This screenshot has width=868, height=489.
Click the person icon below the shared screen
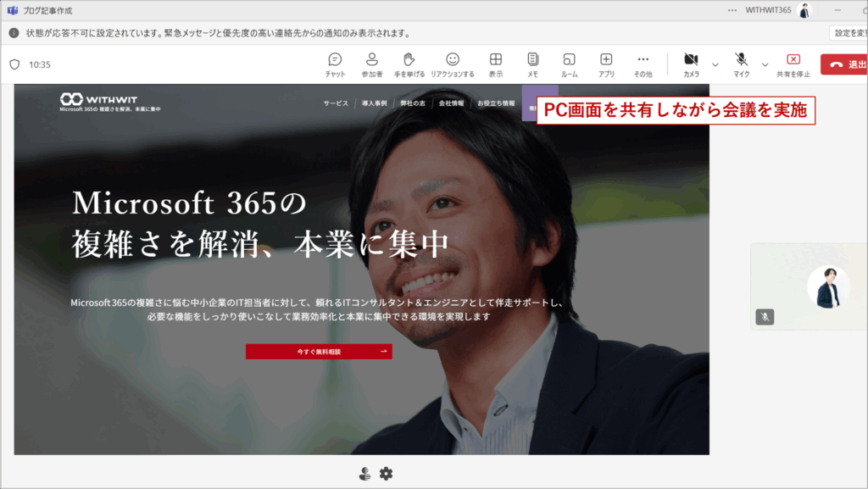[x=364, y=474]
